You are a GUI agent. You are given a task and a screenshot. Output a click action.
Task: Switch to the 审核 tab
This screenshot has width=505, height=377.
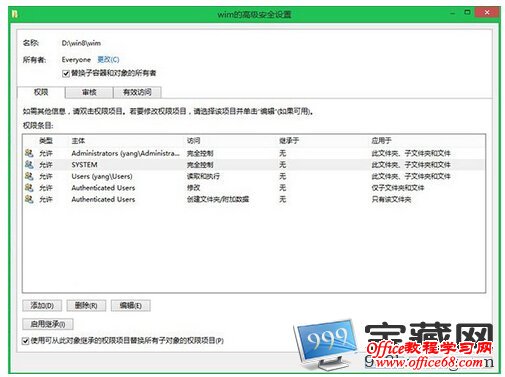(89, 92)
